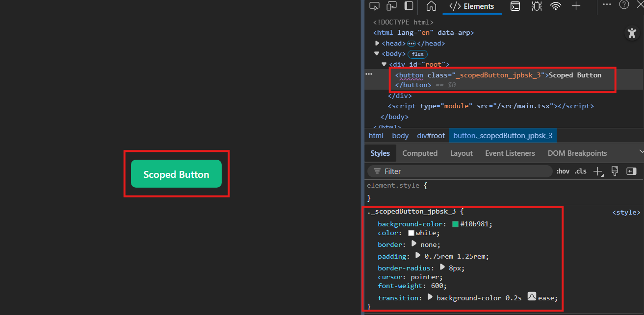Expand the border shorthand property
644x315 pixels.
coord(413,243)
